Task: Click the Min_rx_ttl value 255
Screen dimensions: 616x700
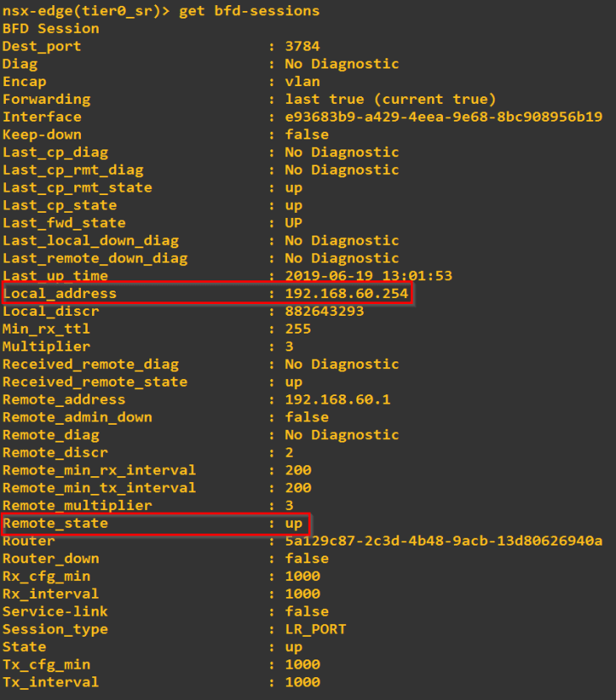Action: coord(298,328)
